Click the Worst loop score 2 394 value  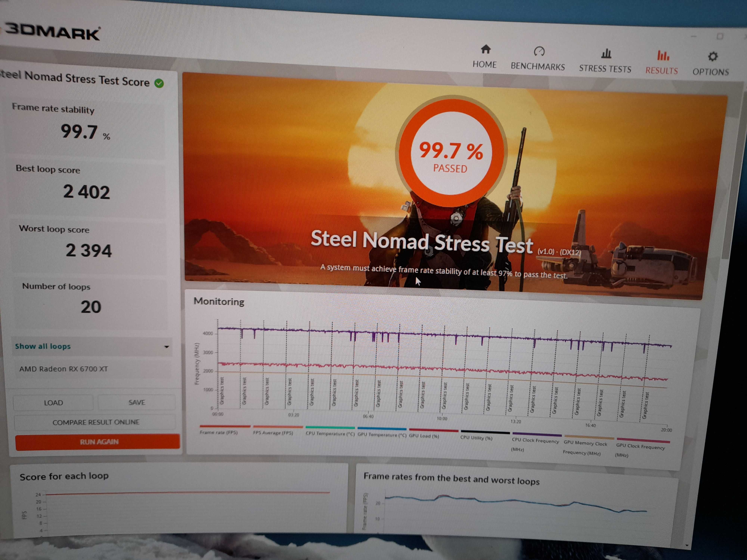click(x=89, y=251)
